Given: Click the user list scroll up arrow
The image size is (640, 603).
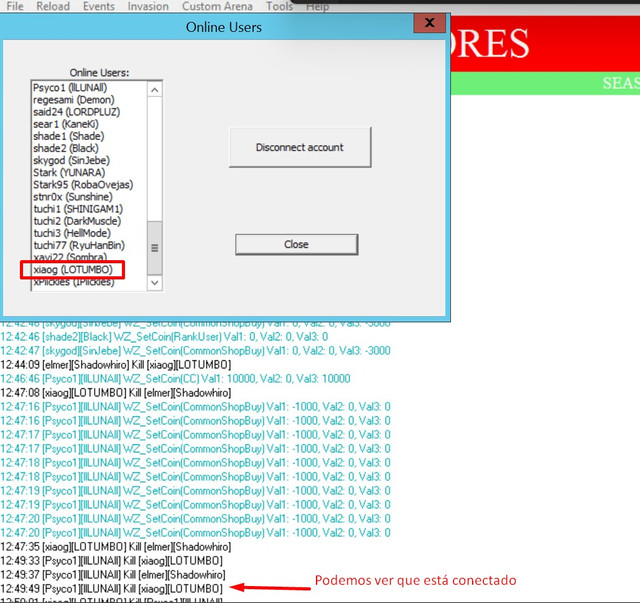Looking at the screenshot, I should 155,89.
